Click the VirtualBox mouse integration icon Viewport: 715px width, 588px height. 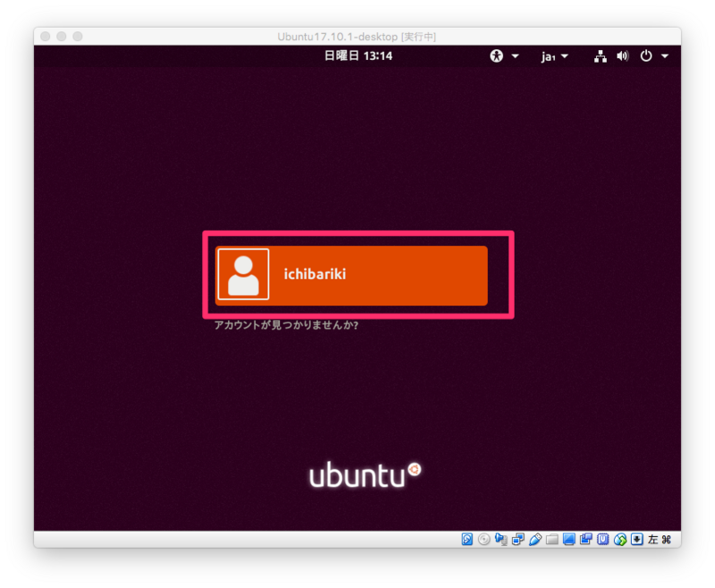pos(619,539)
